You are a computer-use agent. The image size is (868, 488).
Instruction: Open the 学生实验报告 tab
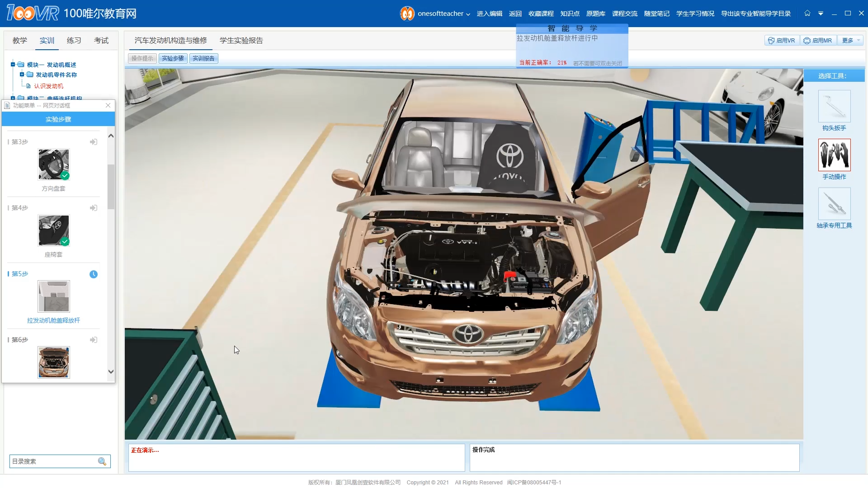point(241,40)
